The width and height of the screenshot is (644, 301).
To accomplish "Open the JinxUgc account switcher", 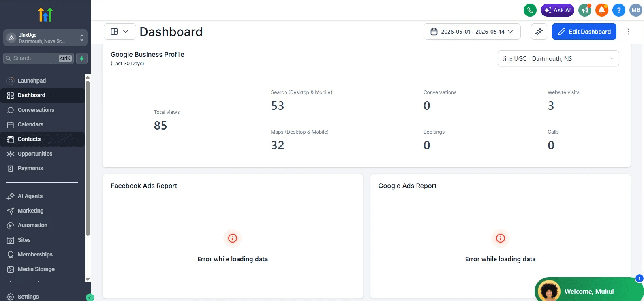I will [45, 38].
